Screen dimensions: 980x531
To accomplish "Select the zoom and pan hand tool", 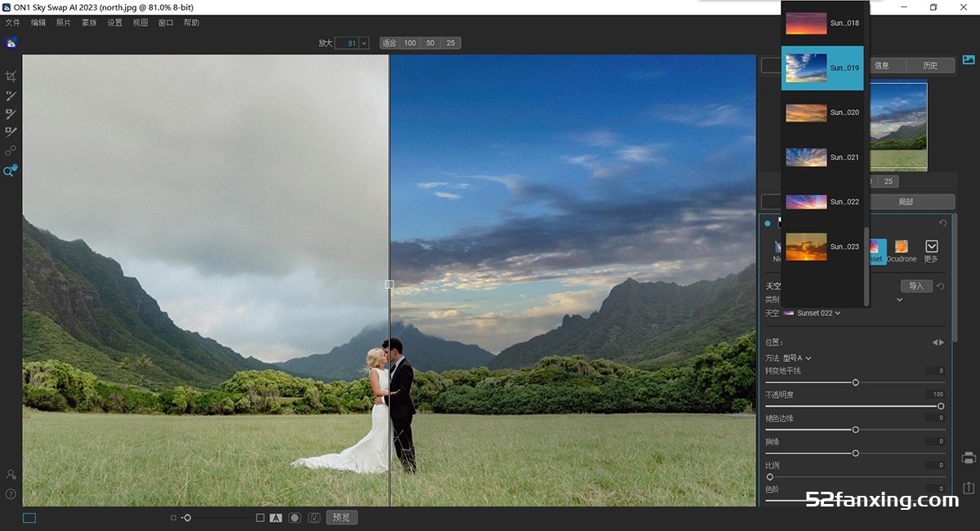I will [x=11, y=171].
